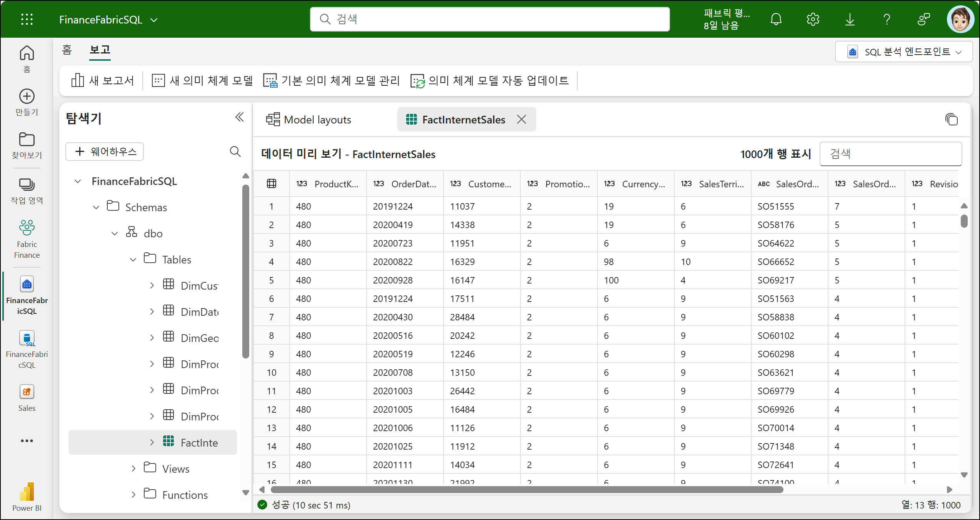This screenshot has width=980, height=520.
Task: Go to 홈 in the left sidebar
Action: [27, 59]
